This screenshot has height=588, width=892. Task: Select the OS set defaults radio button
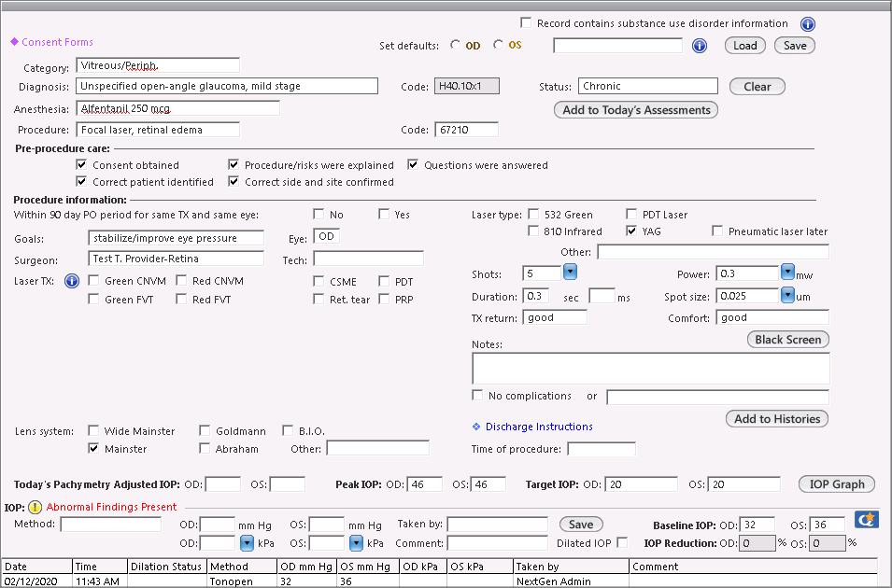[499, 45]
